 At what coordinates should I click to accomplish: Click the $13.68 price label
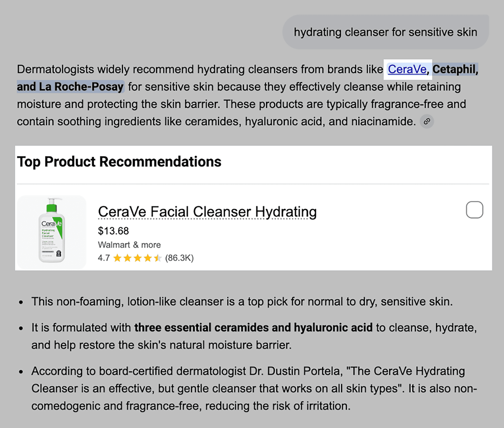coord(113,231)
